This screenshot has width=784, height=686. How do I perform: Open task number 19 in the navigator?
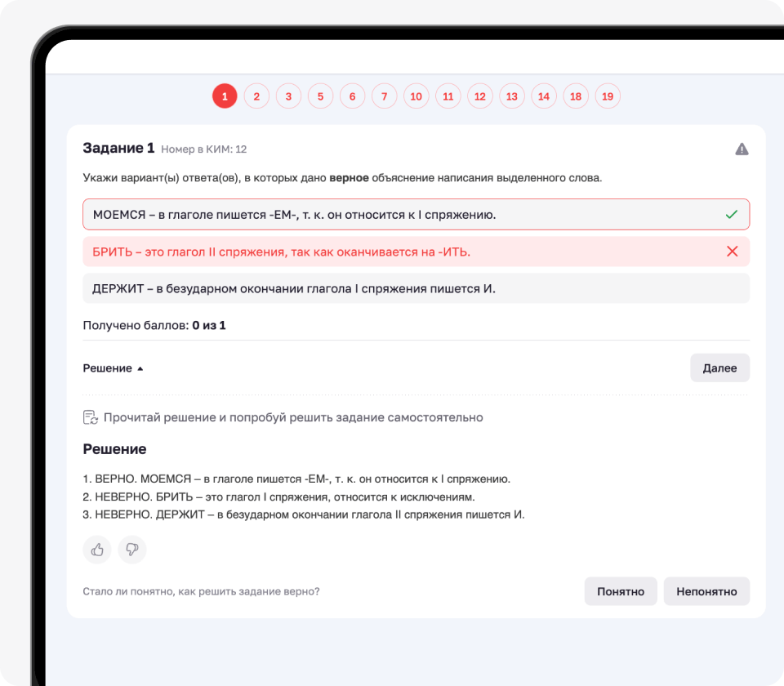[608, 96]
